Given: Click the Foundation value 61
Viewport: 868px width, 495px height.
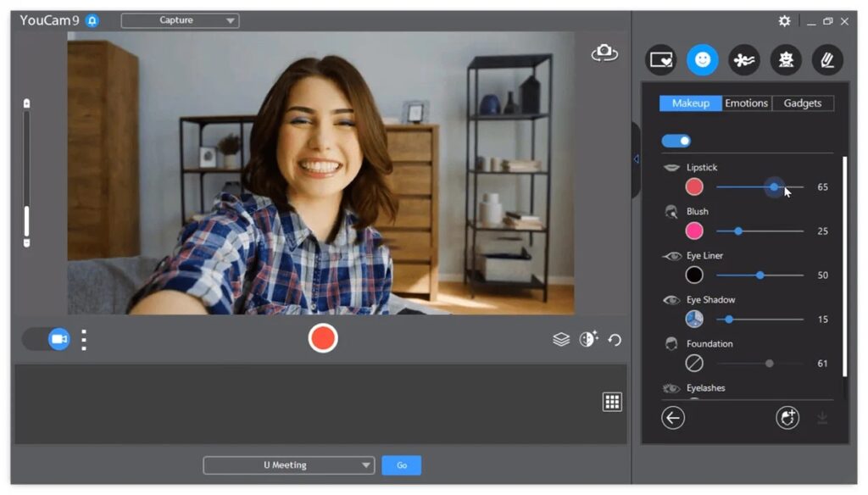Looking at the screenshot, I should (822, 364).
